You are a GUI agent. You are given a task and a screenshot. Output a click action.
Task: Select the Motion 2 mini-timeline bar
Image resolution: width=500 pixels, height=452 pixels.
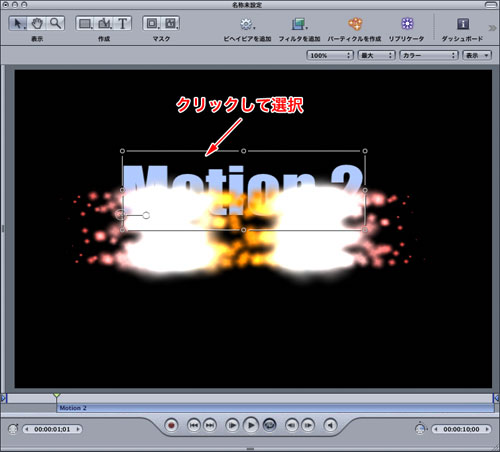(275, 408)
